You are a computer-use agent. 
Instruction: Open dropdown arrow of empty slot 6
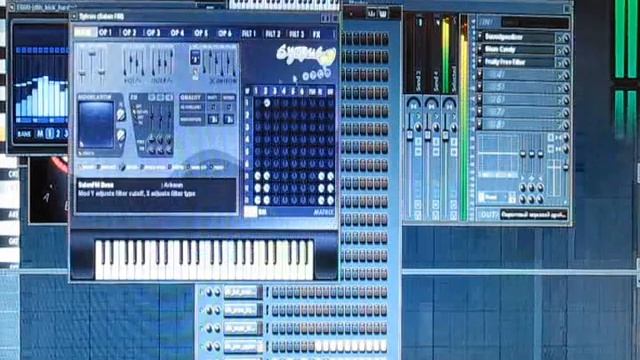point(480,100)
